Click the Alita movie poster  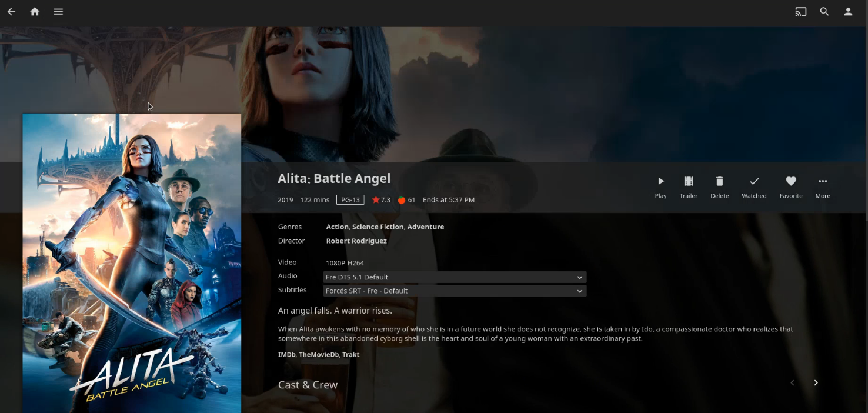pyautogui.click(x=132, y=263)
